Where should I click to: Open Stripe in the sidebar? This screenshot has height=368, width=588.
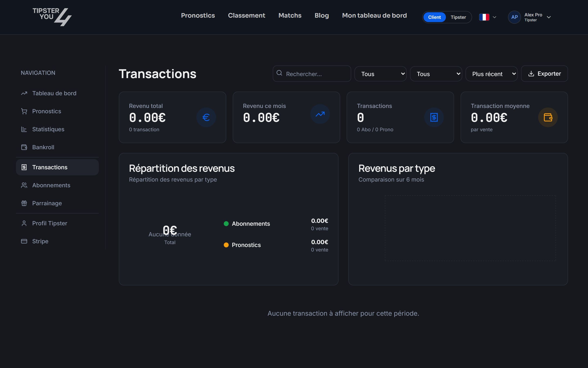[57, 241]
